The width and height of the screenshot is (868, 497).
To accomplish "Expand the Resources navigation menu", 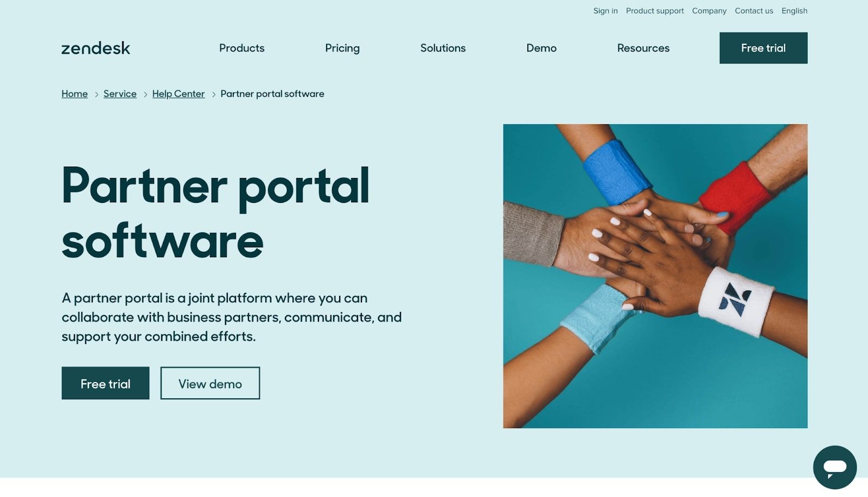I will point(643,48).
